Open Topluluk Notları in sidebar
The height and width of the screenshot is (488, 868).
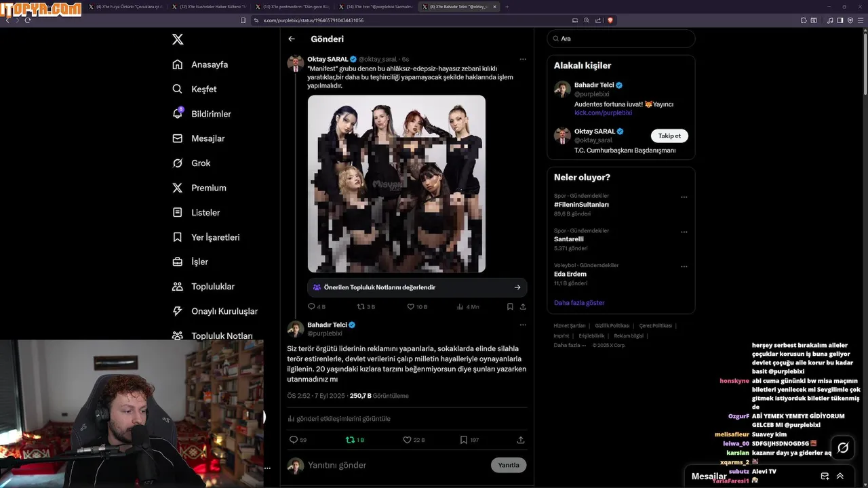click(x=212, y=335)
